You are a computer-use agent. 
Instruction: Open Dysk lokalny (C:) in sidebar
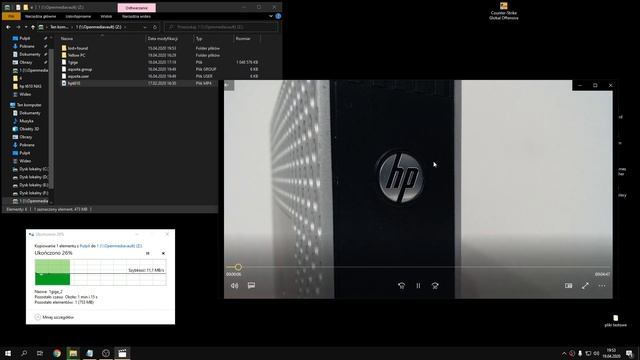pos(33,169)
